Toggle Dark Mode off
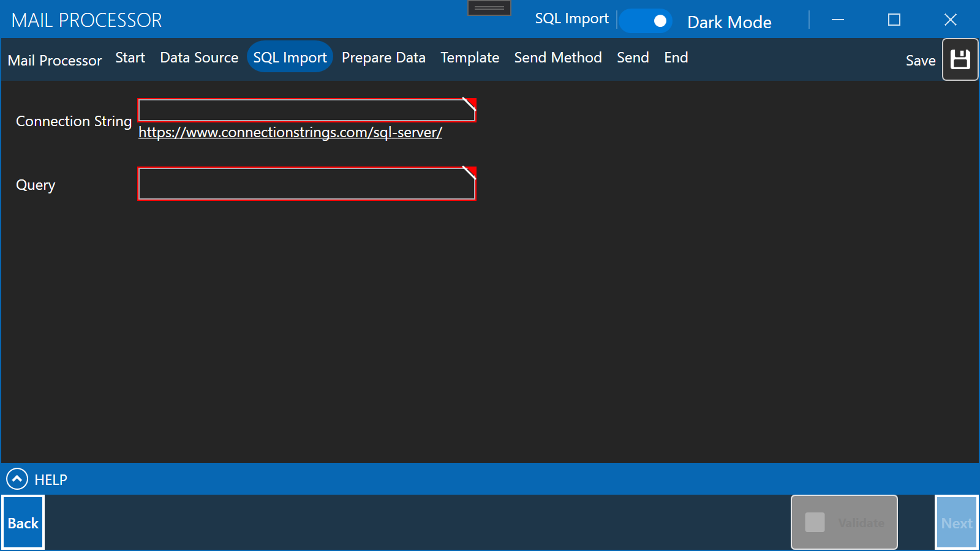 tap(646, 20)
